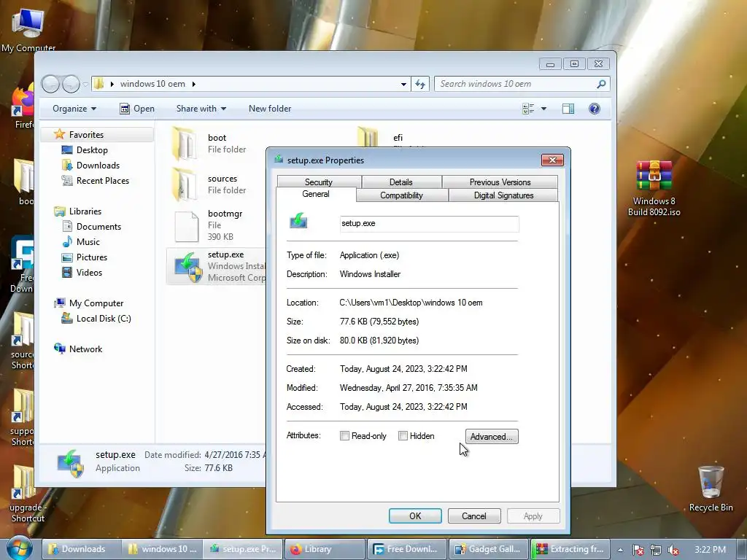The height and width of the screenshot is (560, 747).
Task: Switch to Extracting taskbar button
Action: tap(570, 549)
